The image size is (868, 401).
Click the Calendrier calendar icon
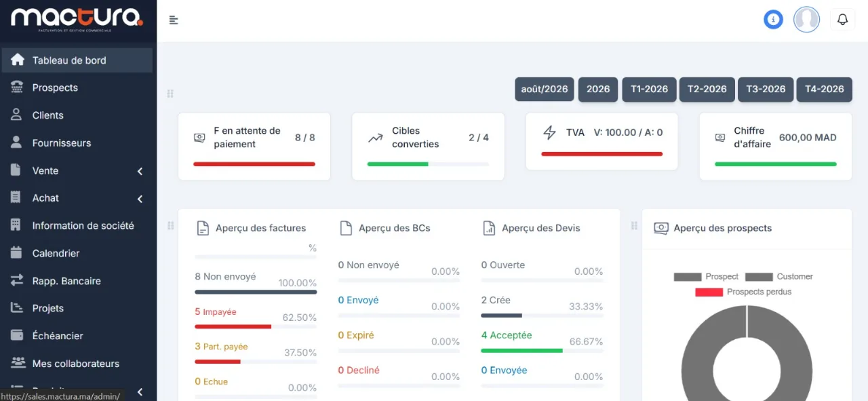pyautogui.click(x=17, y=253)
